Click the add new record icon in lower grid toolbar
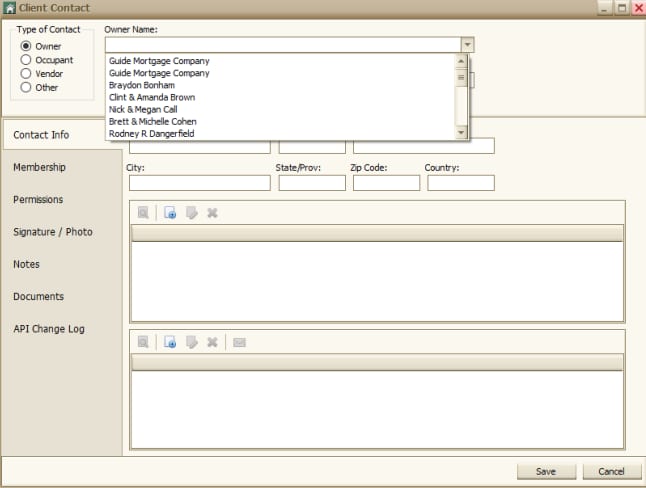Screen dimensions: 646x488 (x=170, y=342)
